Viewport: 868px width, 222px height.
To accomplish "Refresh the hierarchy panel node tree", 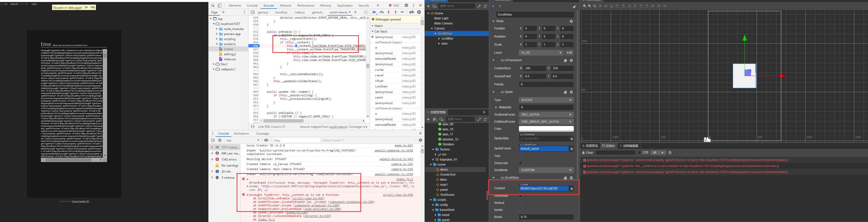I will point(485,6).
